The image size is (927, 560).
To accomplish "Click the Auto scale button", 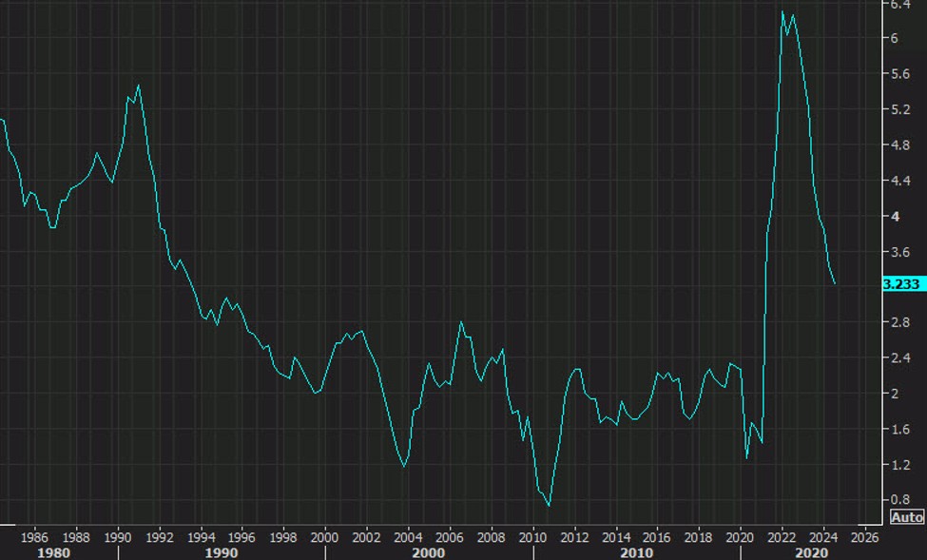I will (905, 517).
